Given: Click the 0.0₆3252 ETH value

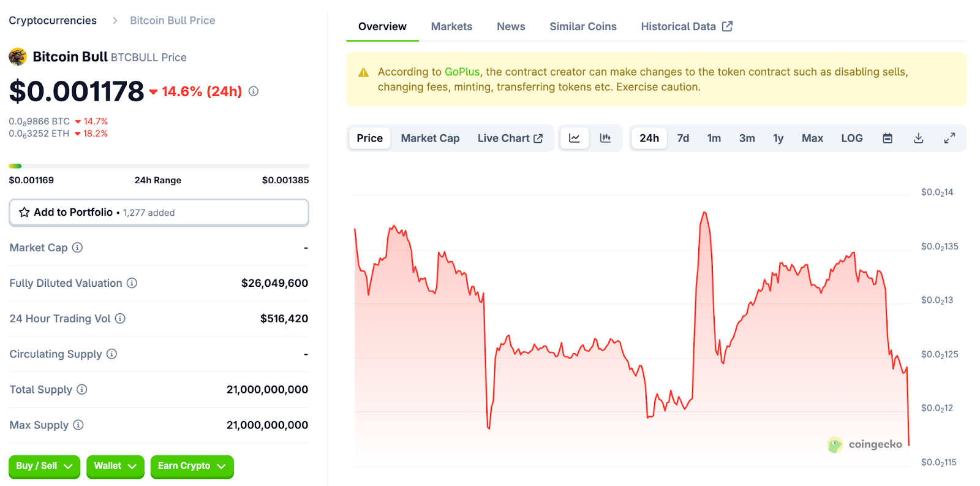Looking at the screenshot, I should click(39, 134).
